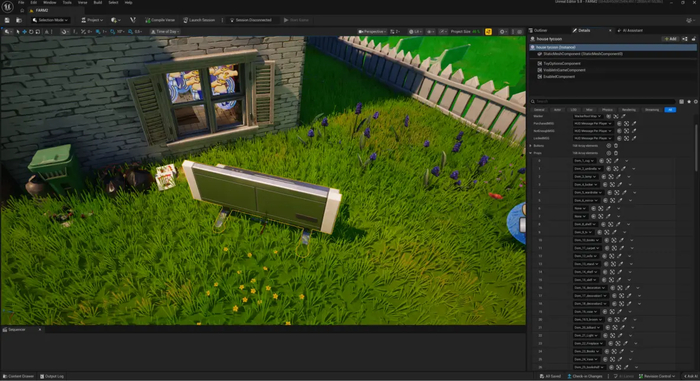
Task: Click the Verse explorer icon in toolbar
Action: (x=133, y=20)
